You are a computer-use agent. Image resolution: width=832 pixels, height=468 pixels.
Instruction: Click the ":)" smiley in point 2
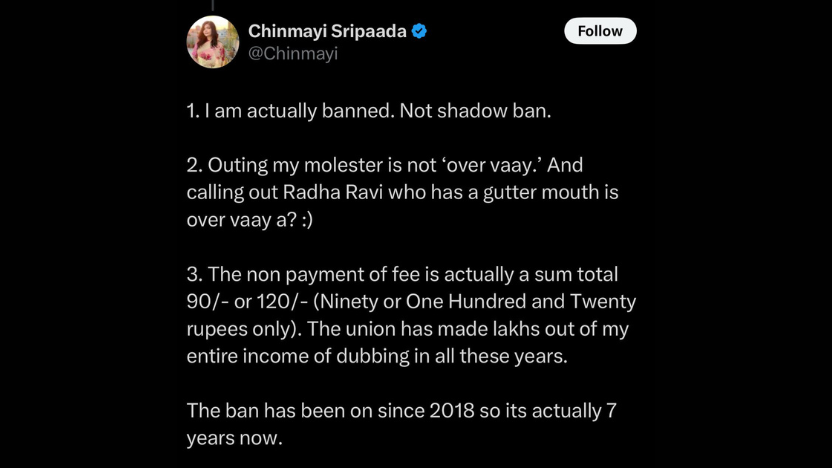[304, 220]
